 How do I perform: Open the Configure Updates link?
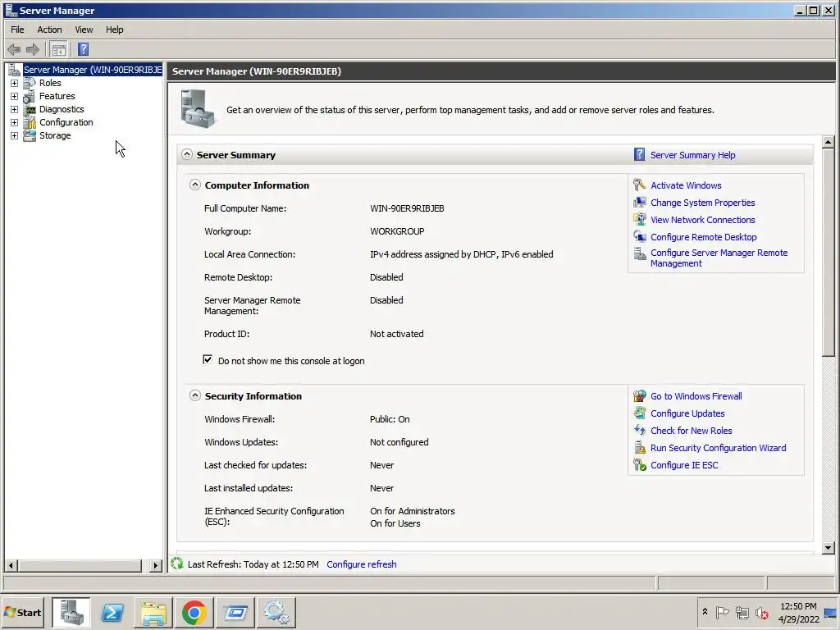pyautogui.click(x=687, y=413)
